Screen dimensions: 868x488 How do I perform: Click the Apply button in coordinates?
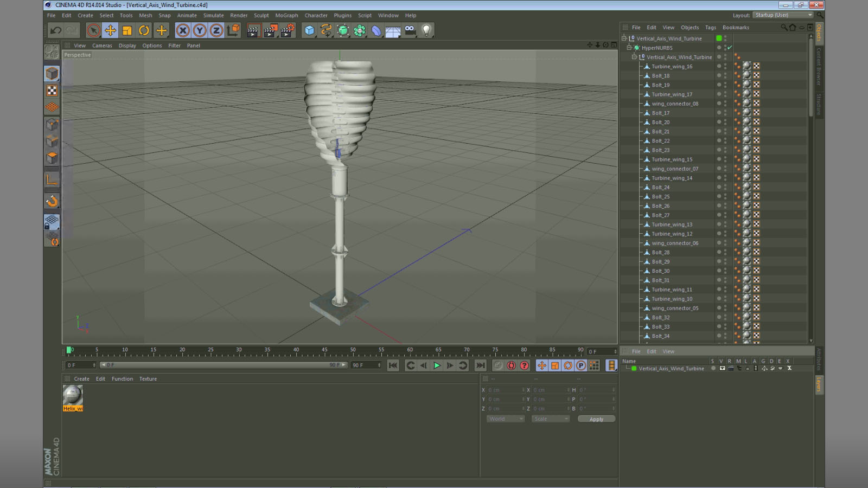(x=596, y=419)
